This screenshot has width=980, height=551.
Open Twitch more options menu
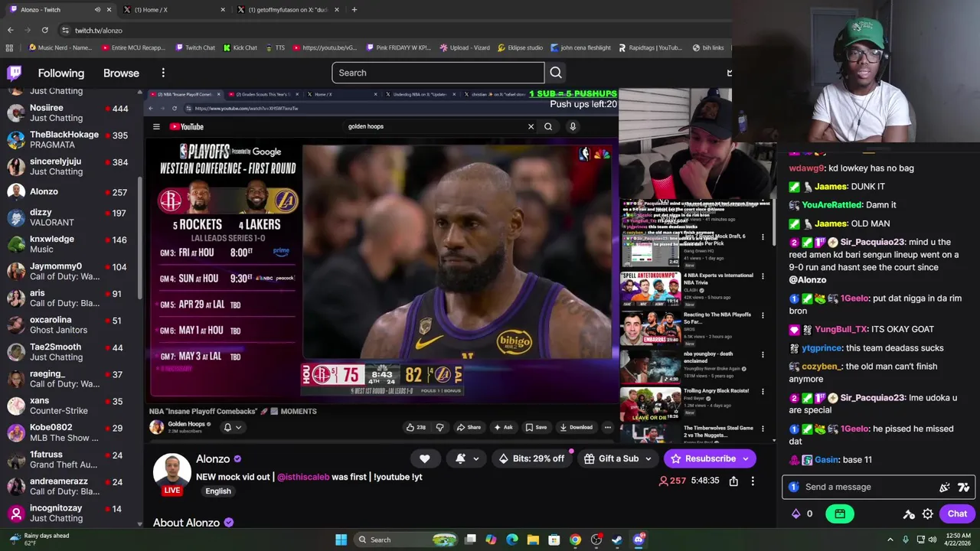pyautogui.click(x=163, y=73)
